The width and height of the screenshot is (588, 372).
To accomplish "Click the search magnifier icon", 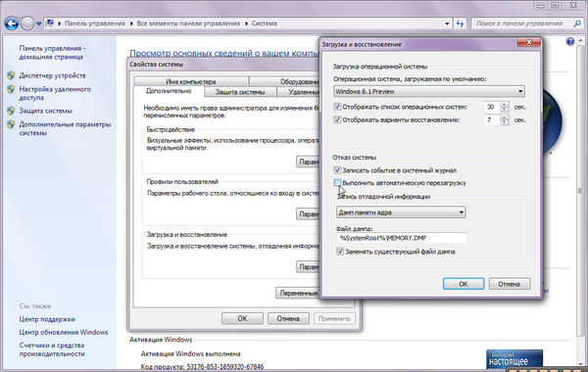I will click(x=577, y=23).
